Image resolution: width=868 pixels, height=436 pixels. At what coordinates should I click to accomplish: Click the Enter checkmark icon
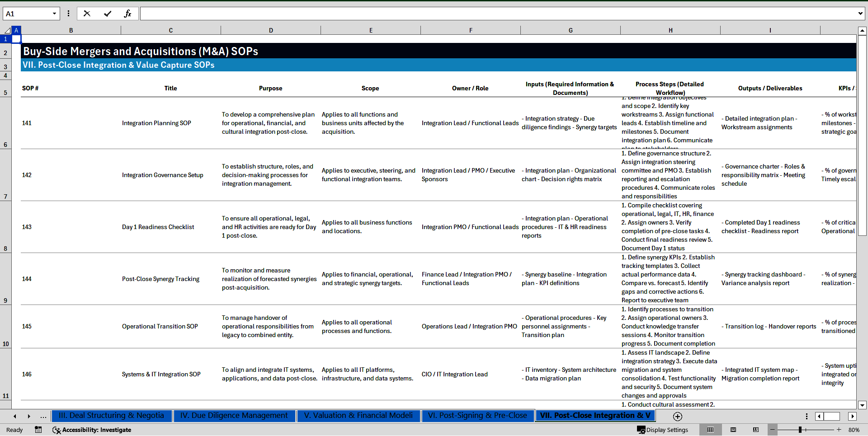pyautogui.click(x=107, y=14)
